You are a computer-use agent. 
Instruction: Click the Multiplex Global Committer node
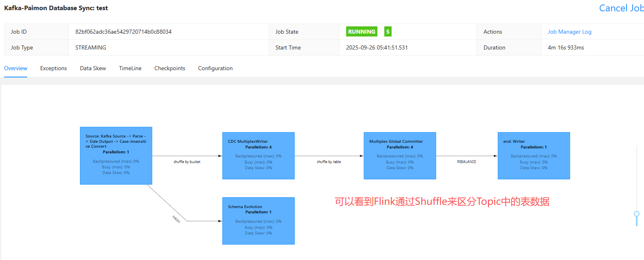coord(400,156)
